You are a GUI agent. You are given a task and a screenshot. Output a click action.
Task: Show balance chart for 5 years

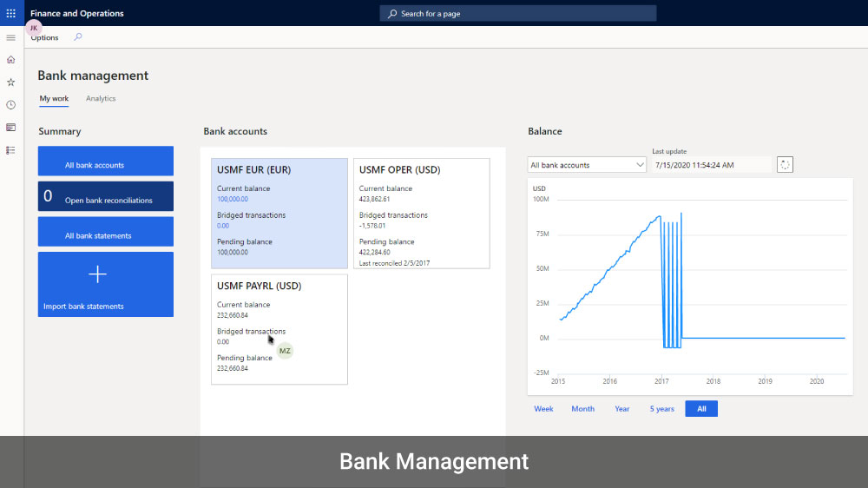(x=662, y=409)
